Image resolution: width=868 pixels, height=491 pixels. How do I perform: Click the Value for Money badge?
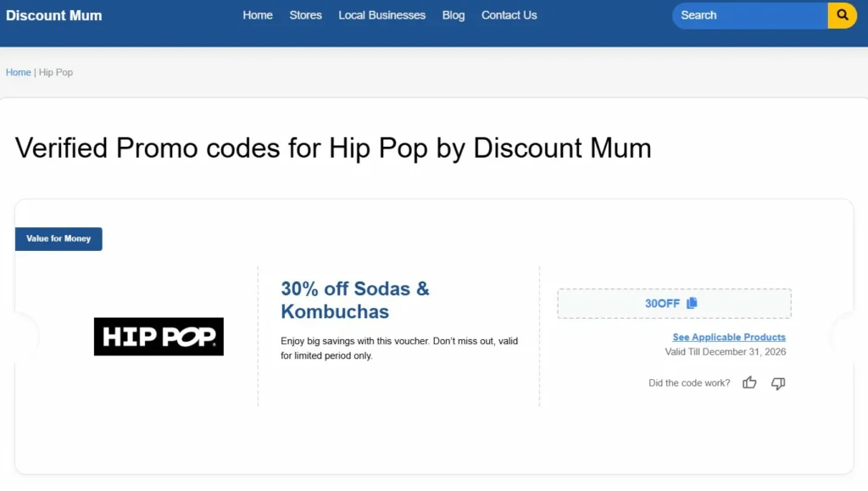coord(58,239)
